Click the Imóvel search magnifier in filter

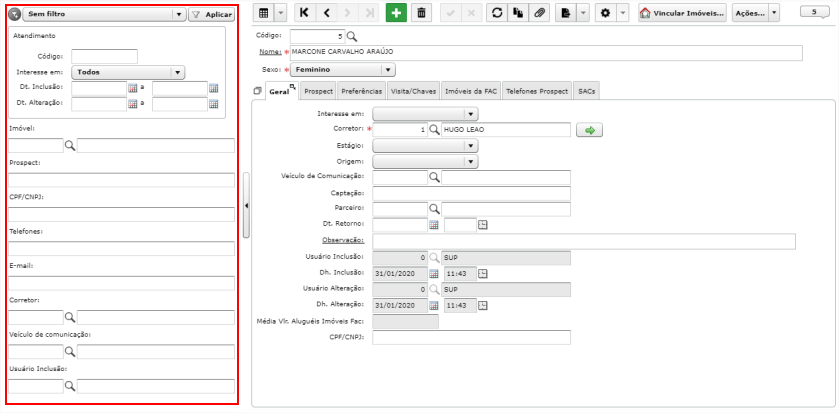70,145
